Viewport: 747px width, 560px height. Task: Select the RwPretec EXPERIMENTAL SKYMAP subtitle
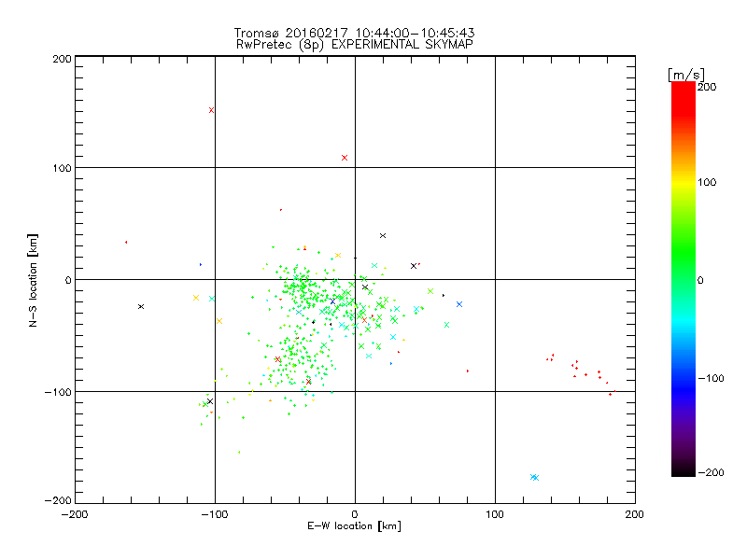pos(355,45)
